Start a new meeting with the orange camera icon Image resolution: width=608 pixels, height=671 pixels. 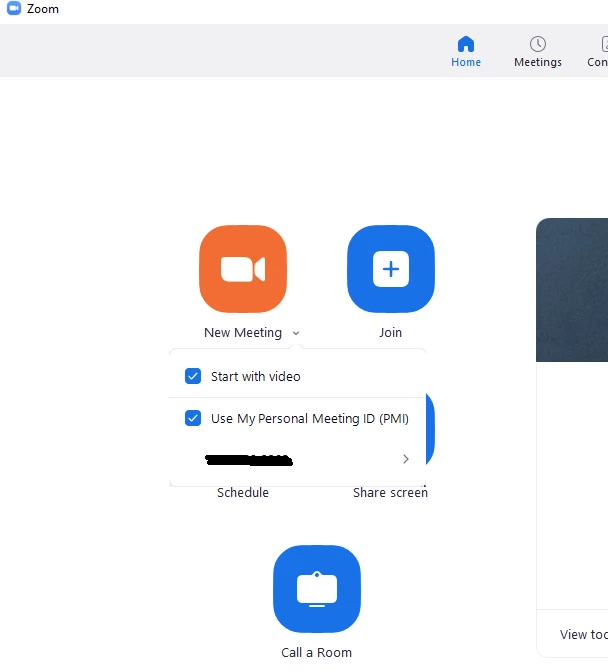click(243, 269)
